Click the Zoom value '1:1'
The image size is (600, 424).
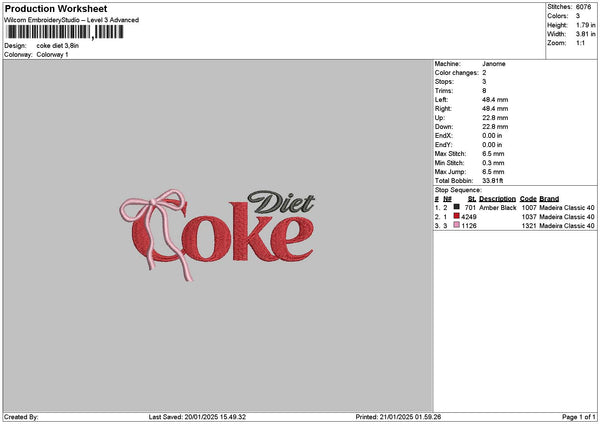coord(580,43)
